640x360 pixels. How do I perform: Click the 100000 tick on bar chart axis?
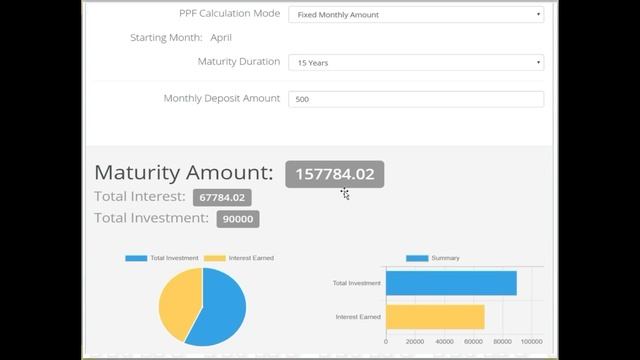tap(531, 342)
